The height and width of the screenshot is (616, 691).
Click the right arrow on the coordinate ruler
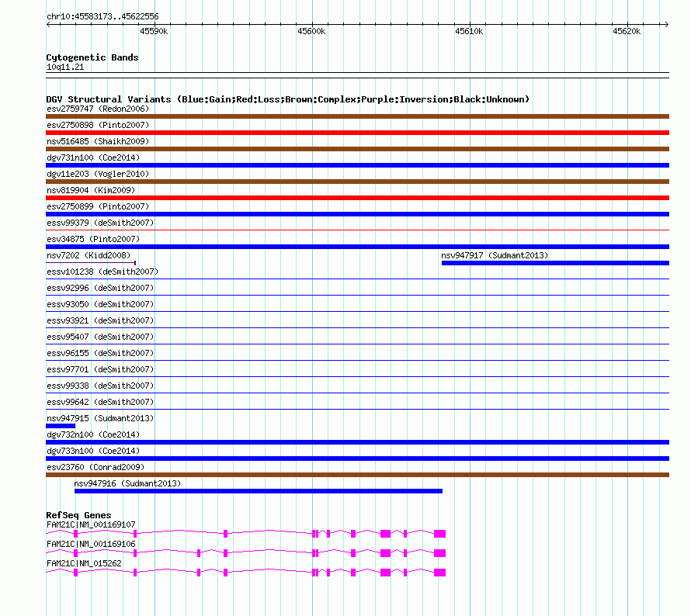(x=666, y=24)
